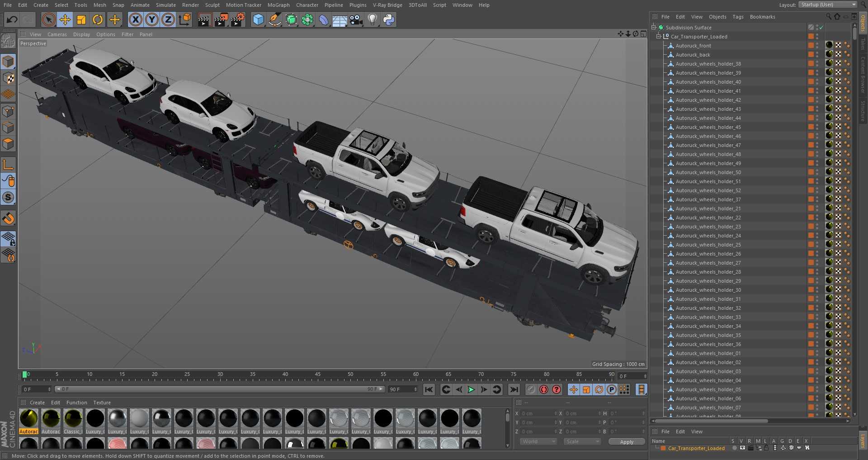Click the timeline range slider bar
Screen dimensions: 868x460
[220, 389]
